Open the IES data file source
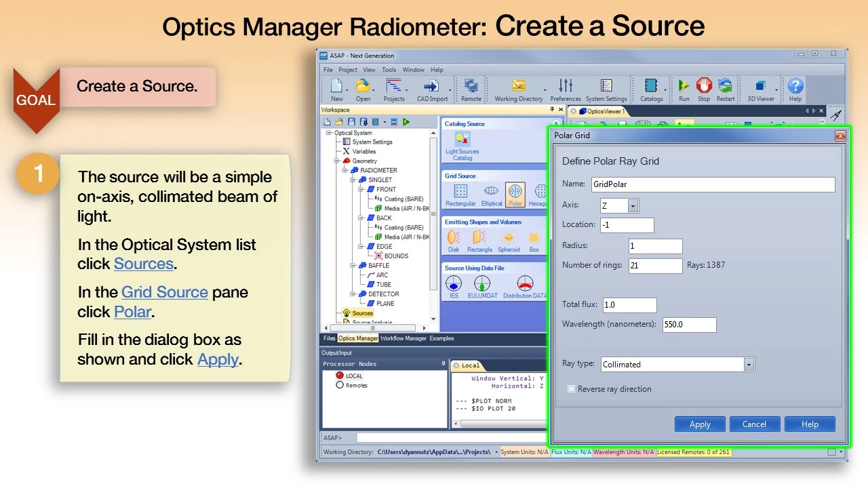The width and height of the screenshot is (868, 488). [x=454, y=285]
